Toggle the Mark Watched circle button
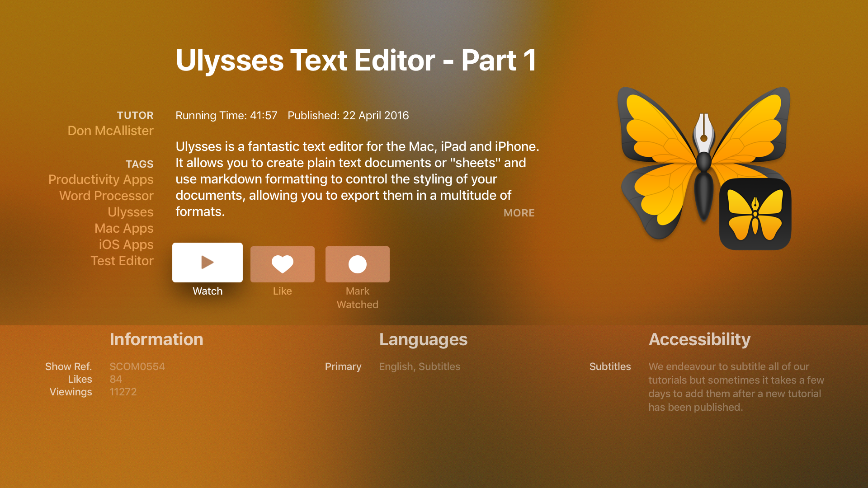Viewport: 868px width, 488px height. pyautogui.click(x=358, y=264)
